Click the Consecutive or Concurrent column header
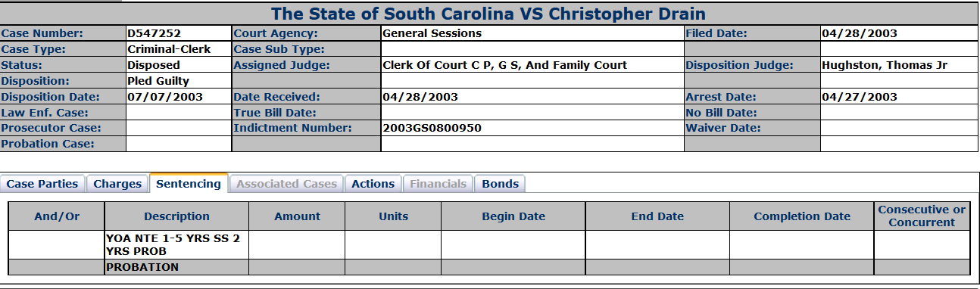Viewport: 980px width, 289px height. [x=922, y=216]
